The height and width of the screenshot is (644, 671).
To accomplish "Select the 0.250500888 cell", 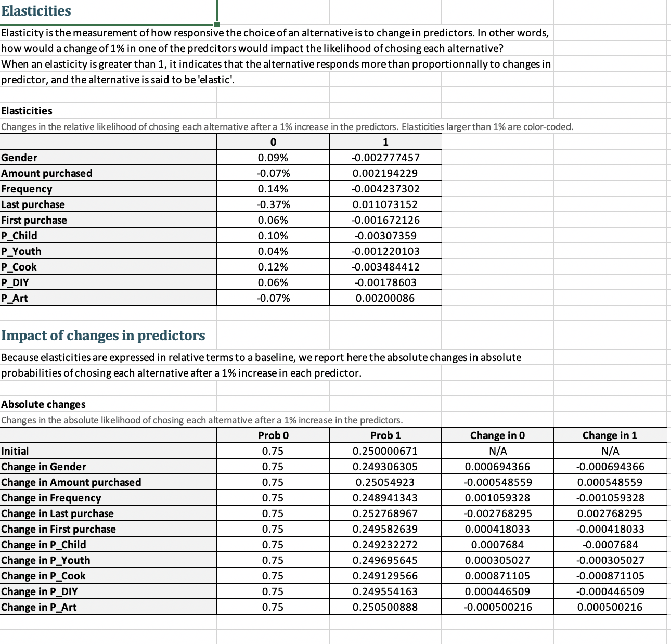I will pyautogui.click(x=385, y=607).
